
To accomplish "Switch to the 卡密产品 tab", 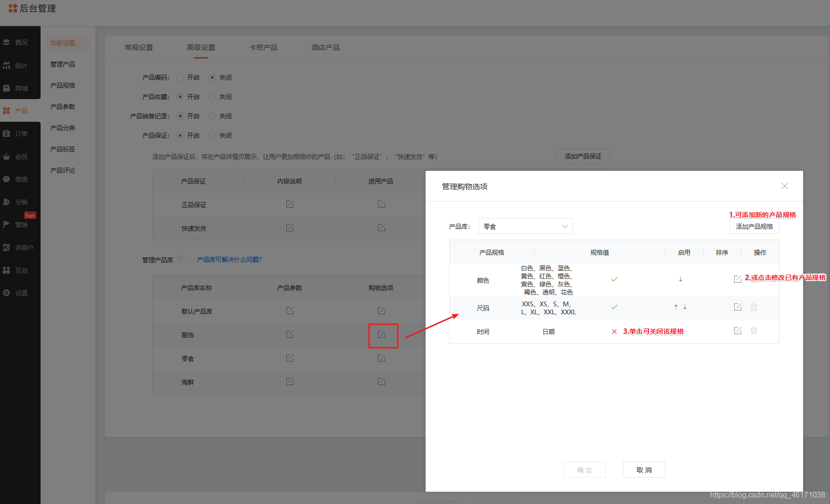I will [263, 48].
